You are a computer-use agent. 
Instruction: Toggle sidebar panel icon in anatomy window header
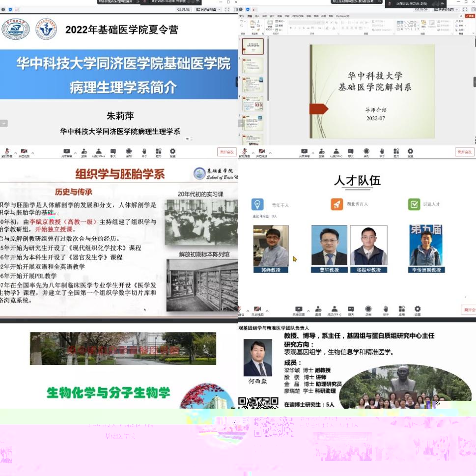tap(473, 9)
